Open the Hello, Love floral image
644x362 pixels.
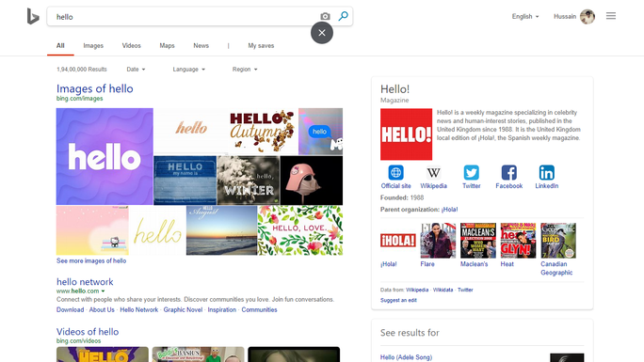(300, 230)
